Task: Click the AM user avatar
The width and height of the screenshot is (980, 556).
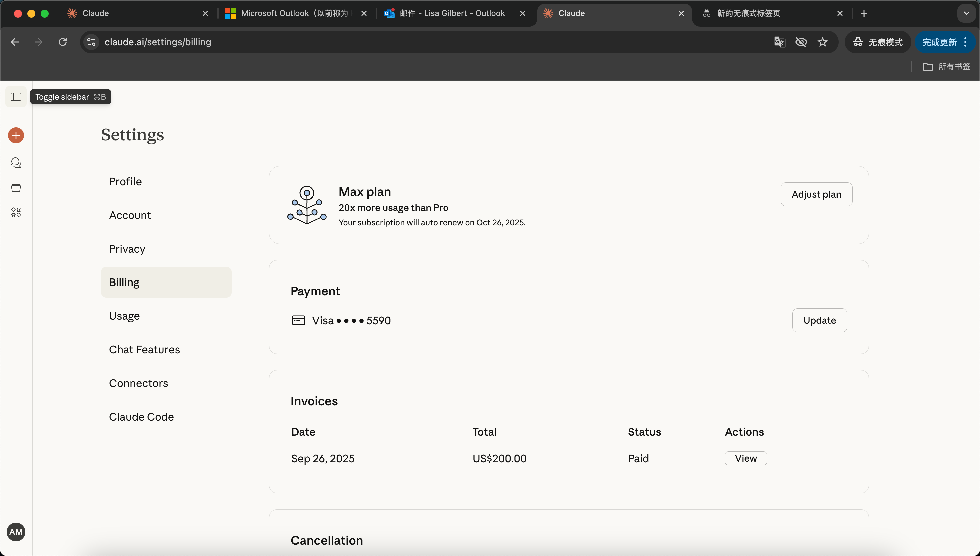Action: [x=16, y=532]
